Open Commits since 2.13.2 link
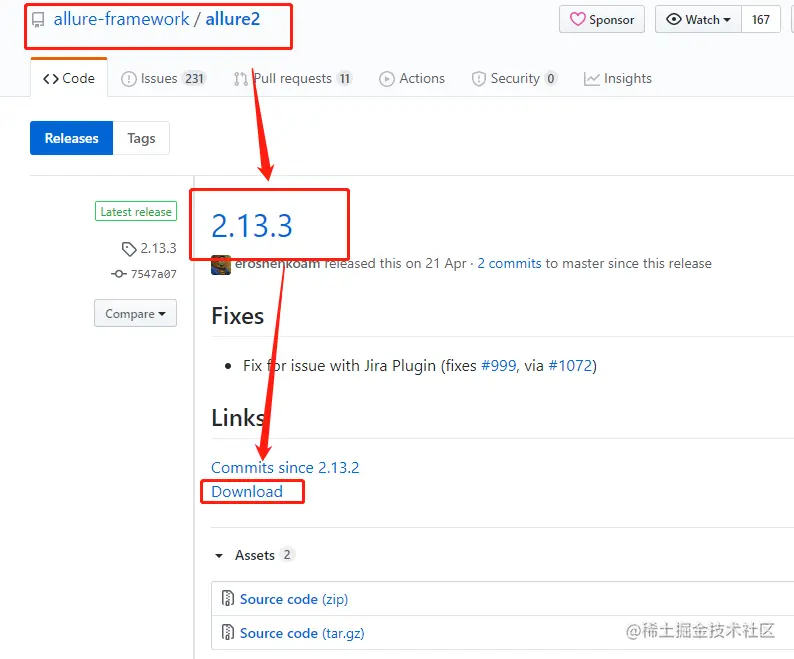 point(285,467)
